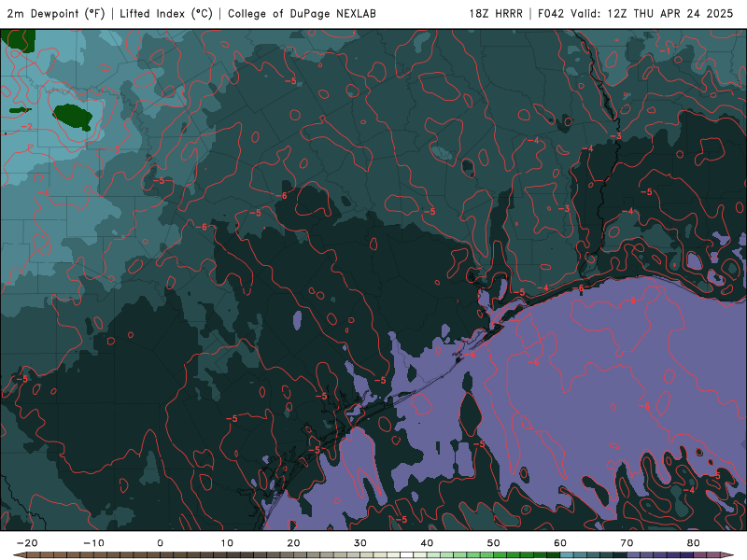Click the 50 label on the color scale
The height and width of the screenshot is (560, 747).
point(494,543)
